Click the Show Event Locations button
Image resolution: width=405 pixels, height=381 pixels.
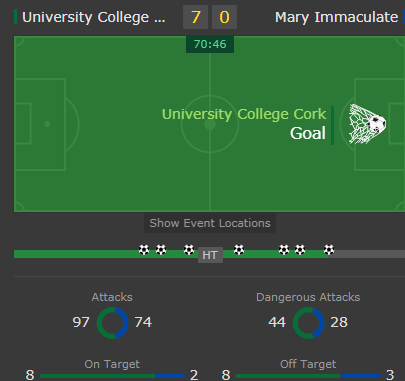[x=210, y=223]
